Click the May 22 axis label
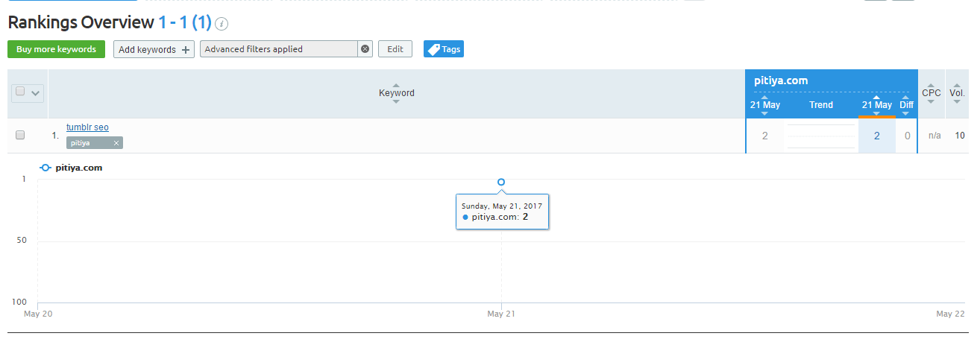This screenshot has width=980, height=339. (950, 314)
